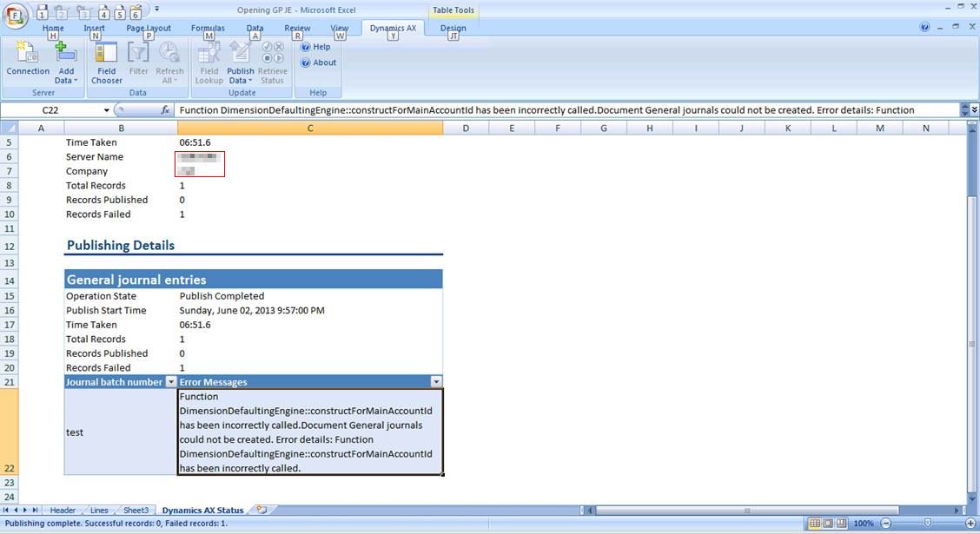Click the Select All corner box
Screen dimensions: 980x534
pyautogui.click(x=9, y=128)
